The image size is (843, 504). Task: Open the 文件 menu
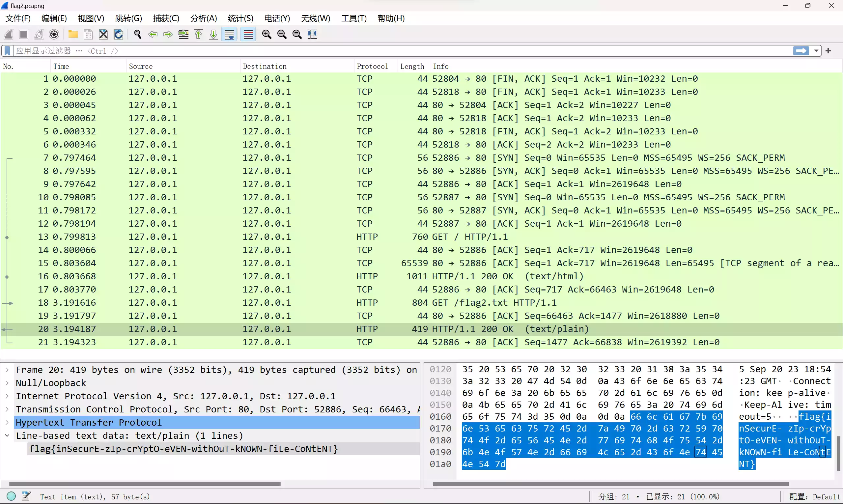click(17, 18)
